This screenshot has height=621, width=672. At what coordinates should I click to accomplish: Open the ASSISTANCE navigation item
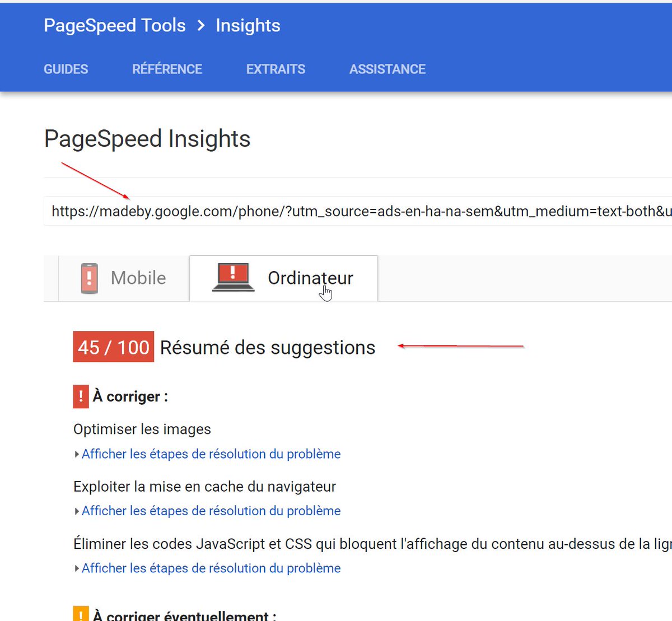pos(388,69)
